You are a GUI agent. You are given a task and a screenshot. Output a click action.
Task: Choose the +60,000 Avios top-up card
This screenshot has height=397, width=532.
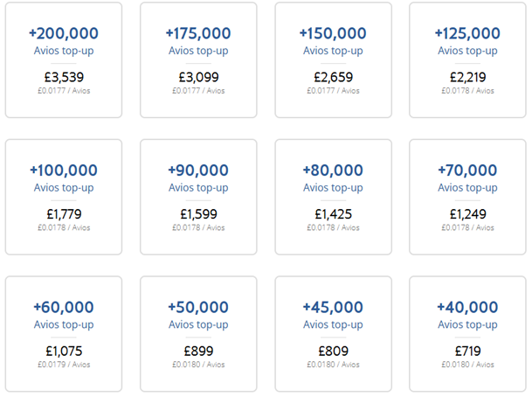(x=64, y=334)
